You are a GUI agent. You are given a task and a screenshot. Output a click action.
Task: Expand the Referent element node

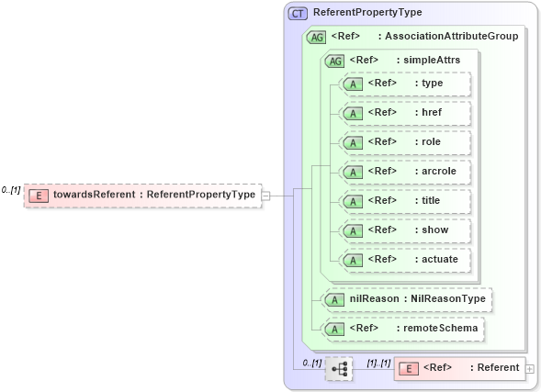click(x=530, y=369)
